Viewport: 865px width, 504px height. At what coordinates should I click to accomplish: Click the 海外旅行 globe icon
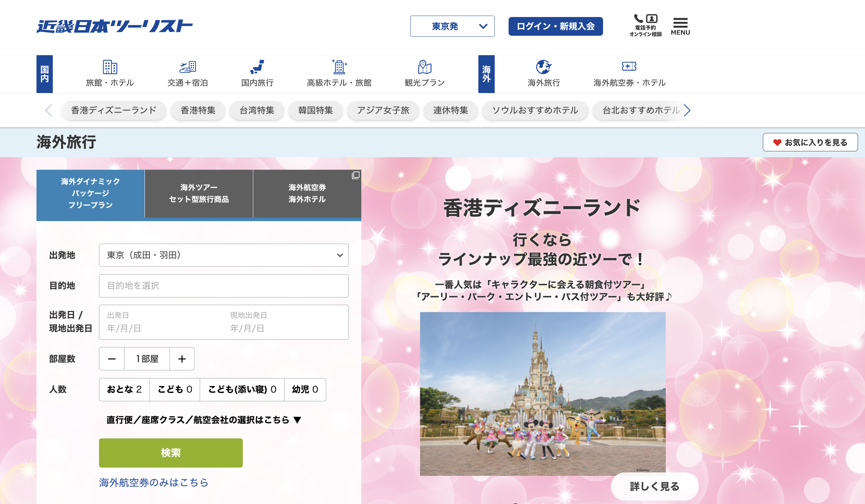(544, 67)
